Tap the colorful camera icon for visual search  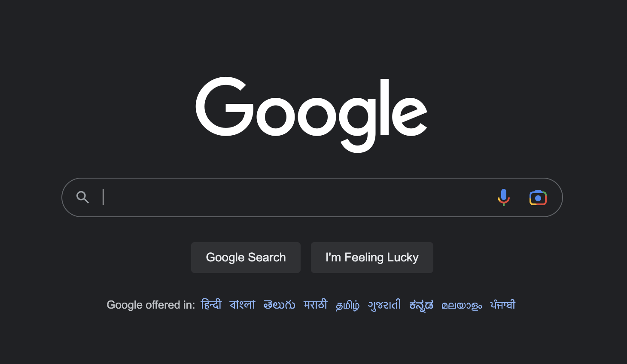click(538, 197)
